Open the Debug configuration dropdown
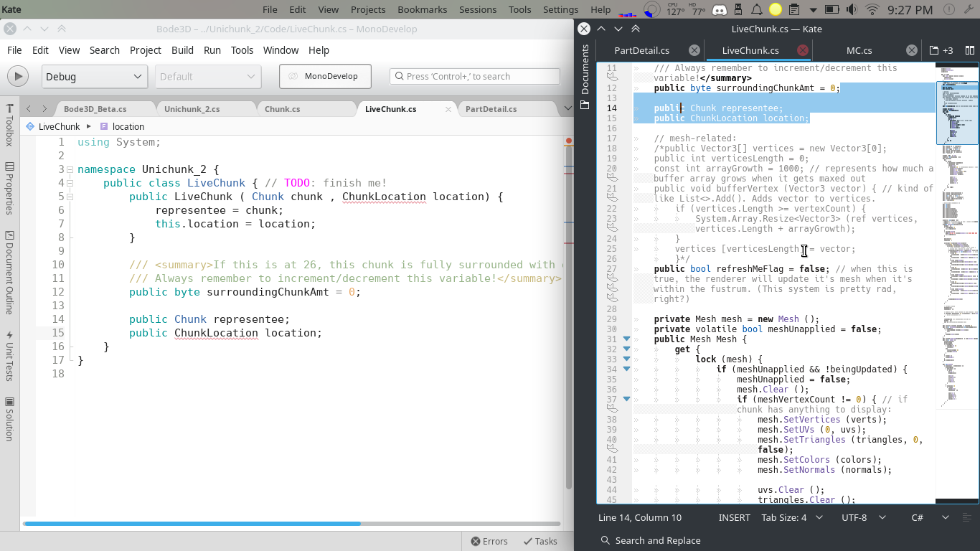Screen dimensions: 980x551 pos(94,77)
